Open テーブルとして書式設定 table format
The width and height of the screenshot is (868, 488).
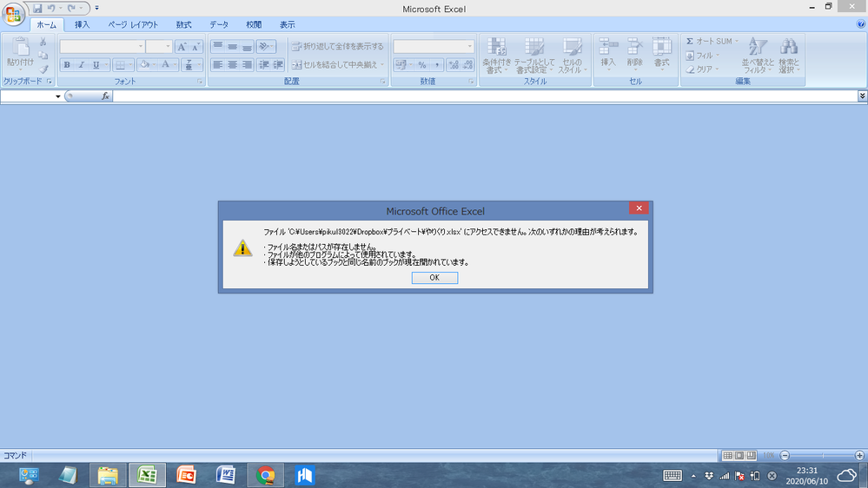(533, 56)
